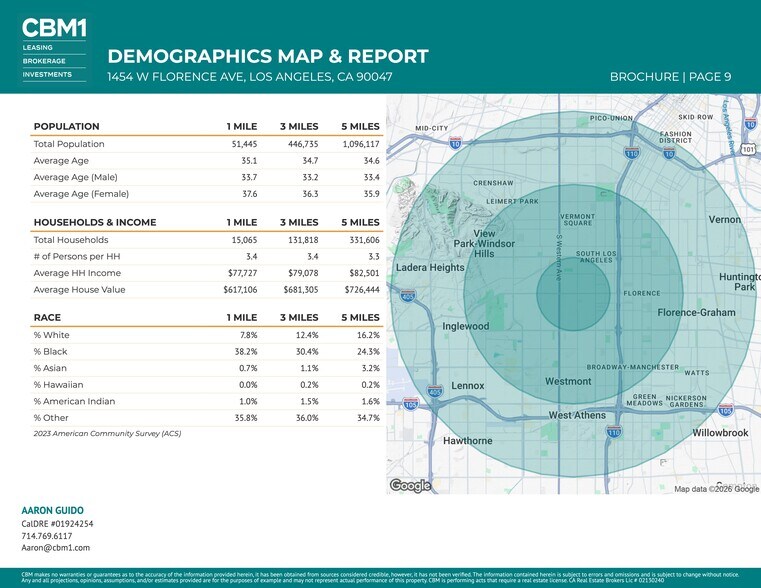Click the I-405 shield below Ladera Heights
Viewport: 761px width, 588px height.
(x=408, y=295)
